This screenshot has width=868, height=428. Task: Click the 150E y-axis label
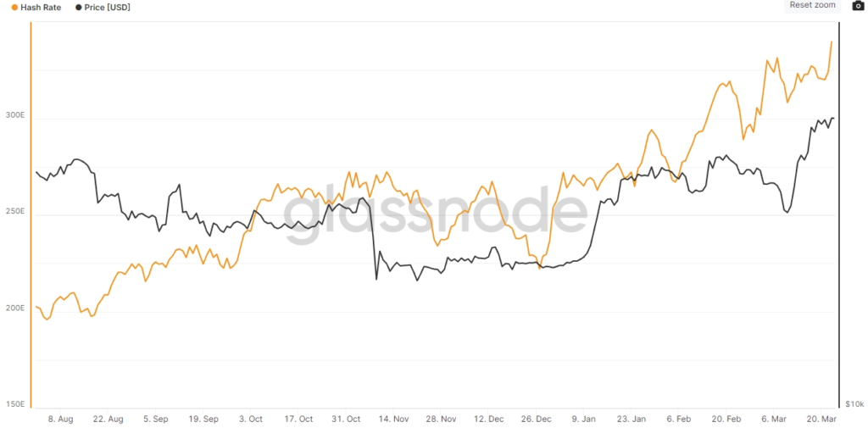[15, 404]
